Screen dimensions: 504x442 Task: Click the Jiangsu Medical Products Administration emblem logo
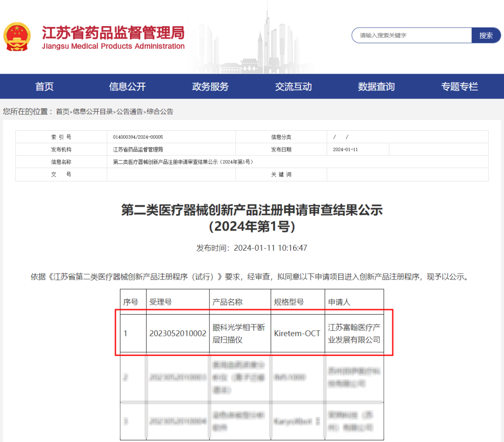pyautogui.click(x=19, y=35)
